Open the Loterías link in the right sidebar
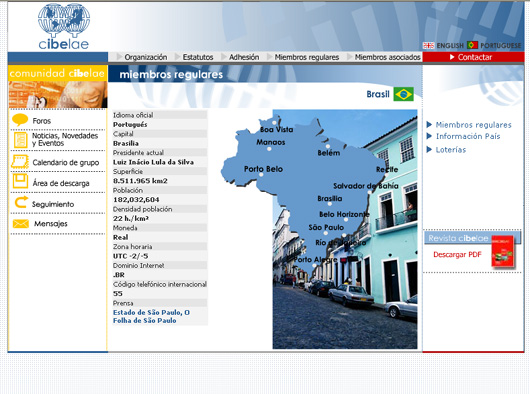The image size is (530, 394). click(451, 150)
